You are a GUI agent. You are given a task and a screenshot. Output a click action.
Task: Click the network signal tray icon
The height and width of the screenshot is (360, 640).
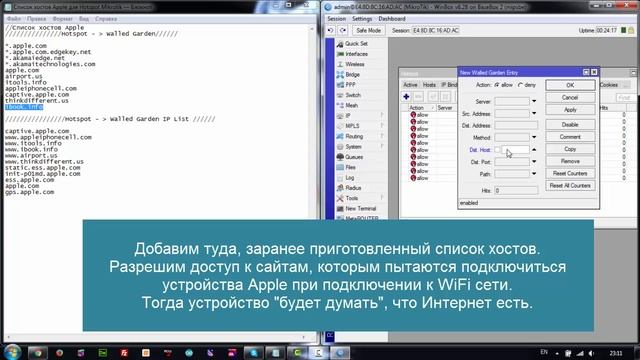click(x=580, y=353)
